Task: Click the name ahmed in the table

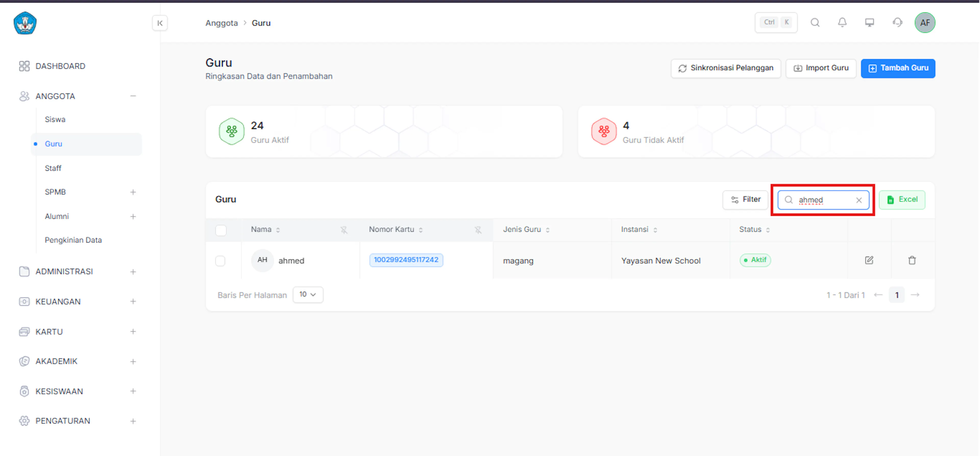Action: pos(291,261)
